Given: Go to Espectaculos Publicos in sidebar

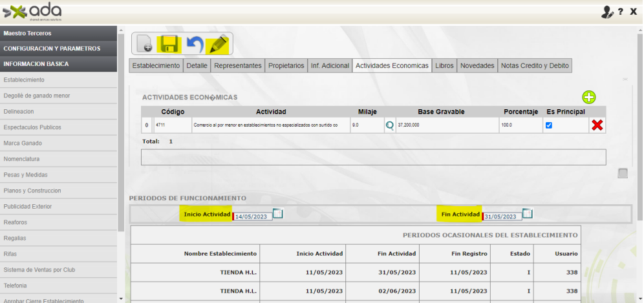Looking at the screenshot, I should 32,127.
